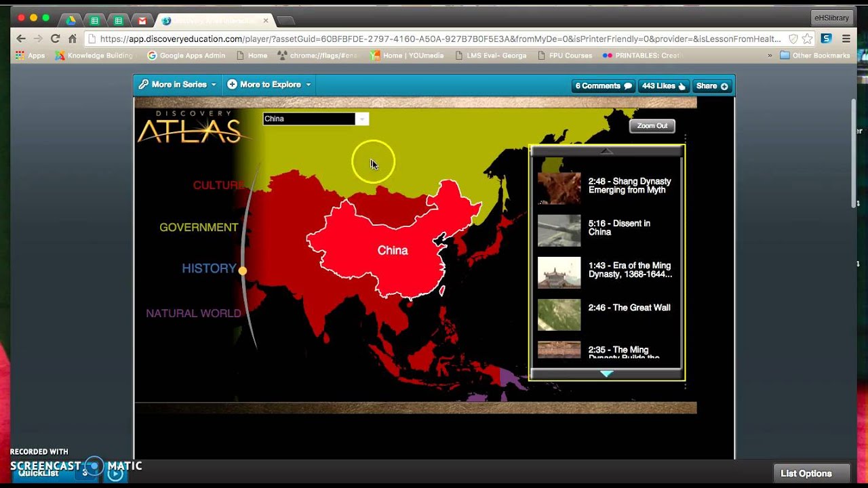868x488 pixels.
Task: Click the page vertical scrollbar
Action: coord(853,152)
